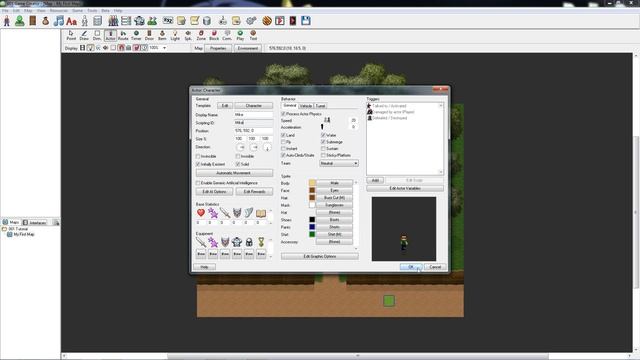Screen dimensions: 640x360
Task: Select the Point tool
Action: click(x=71, y=36)
